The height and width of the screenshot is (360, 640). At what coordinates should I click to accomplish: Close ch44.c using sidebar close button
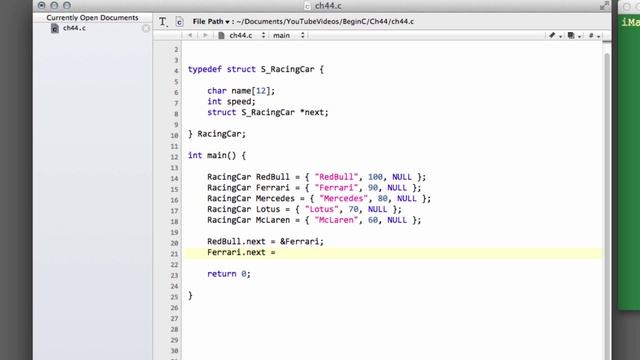tap(146, 28)
